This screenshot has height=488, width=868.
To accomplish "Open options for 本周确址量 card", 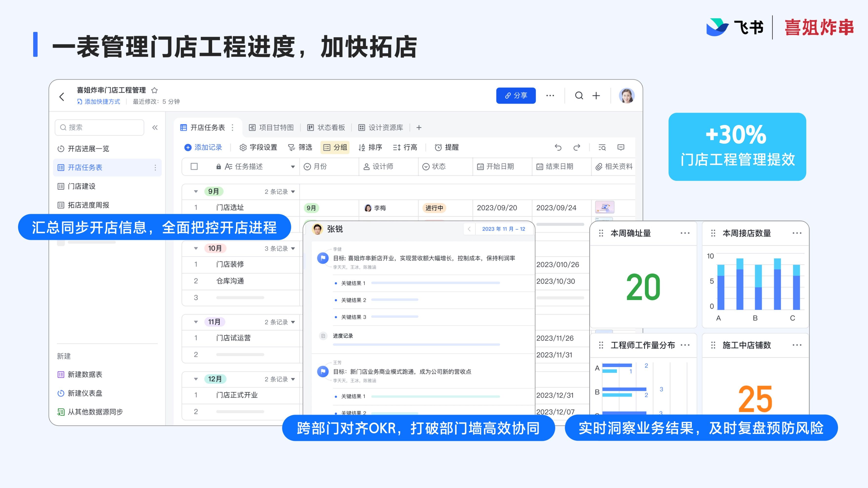I will (685, 233).
